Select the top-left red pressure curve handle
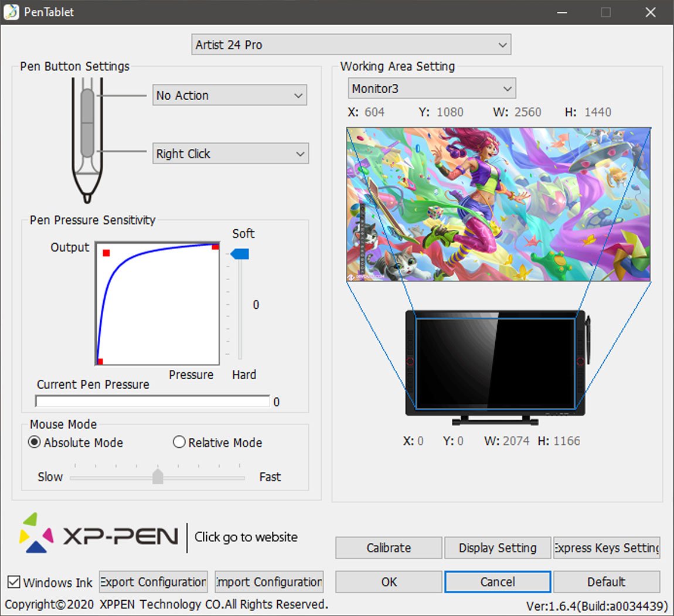The image size is (674, 616). (106, 253)
